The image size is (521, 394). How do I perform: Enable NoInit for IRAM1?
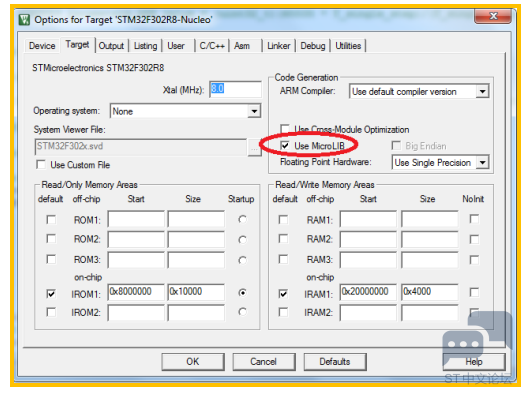pos(474,292)
